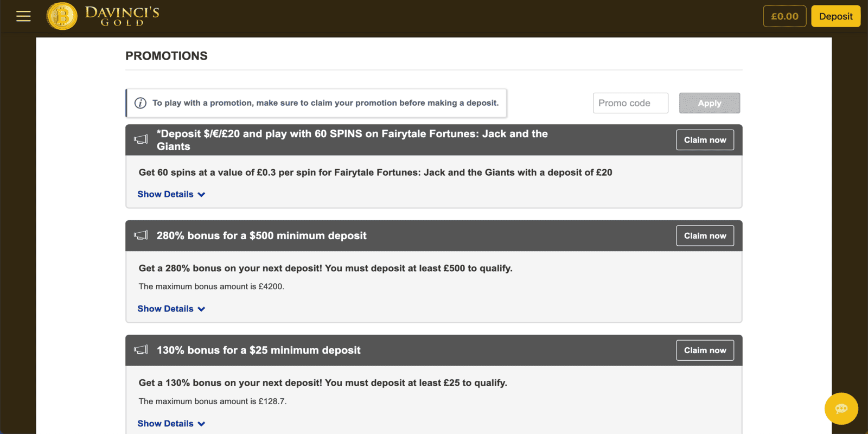Claim the 60 spins Fairytale Fortunes promotion
The width and height of the screenshot is (868, 434).
(705, 140)
